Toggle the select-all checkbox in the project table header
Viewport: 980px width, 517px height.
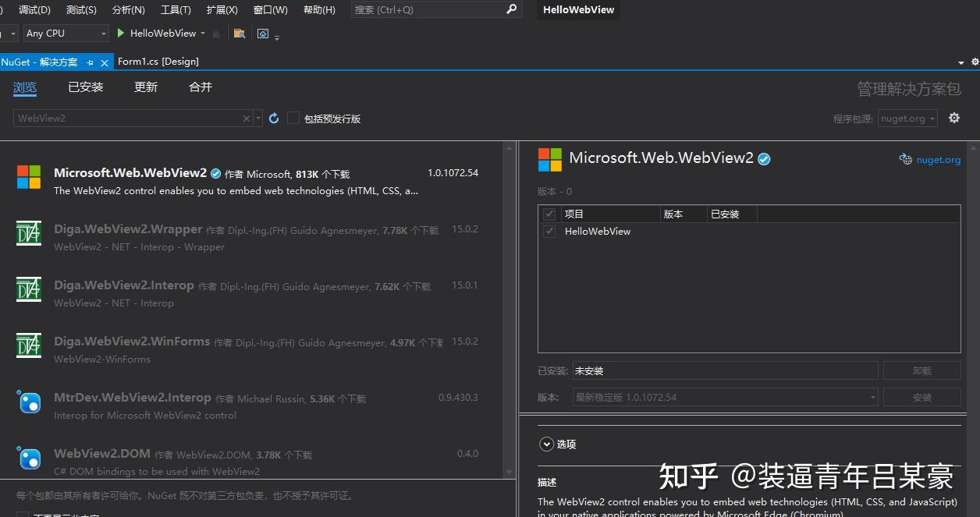549,213
